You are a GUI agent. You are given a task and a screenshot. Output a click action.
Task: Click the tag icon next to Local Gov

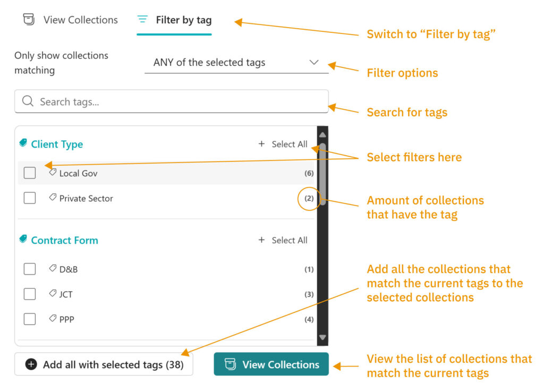(53, 173)
